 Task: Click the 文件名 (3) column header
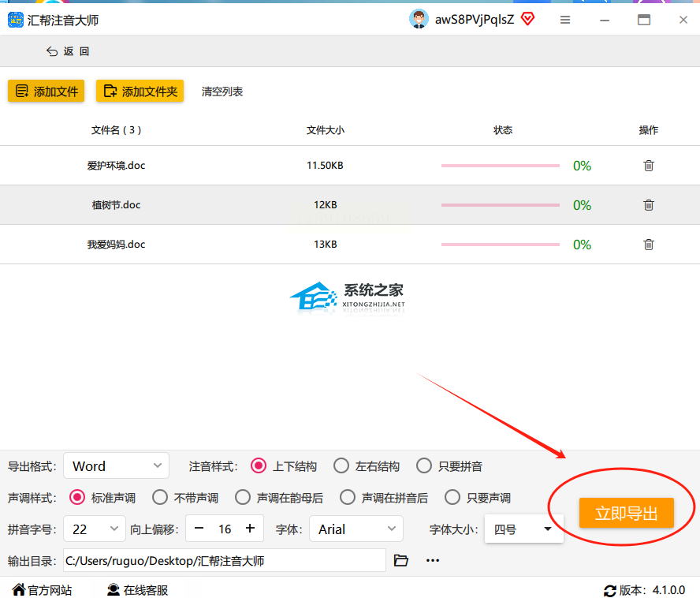pyautogui.click(x=116, y=130)
